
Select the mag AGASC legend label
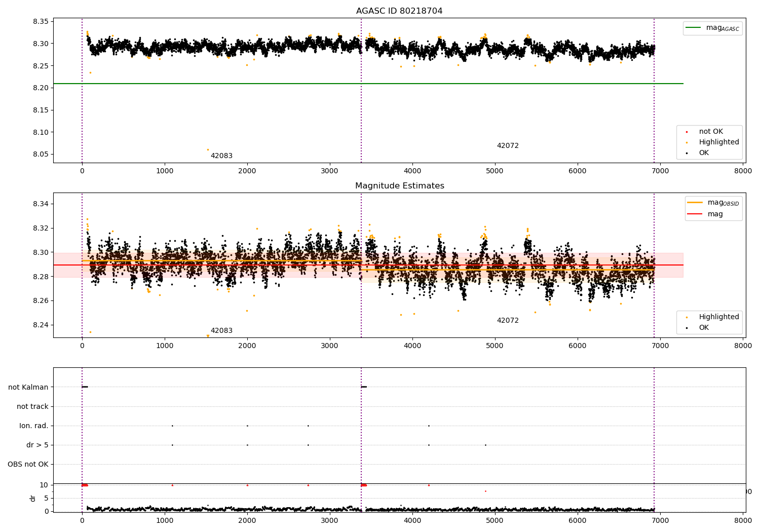pos(723,28)
